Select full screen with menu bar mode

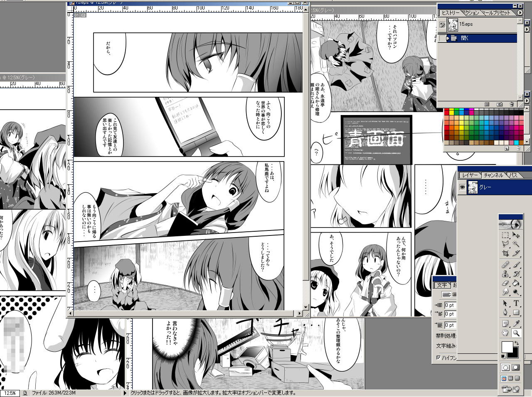510,378
